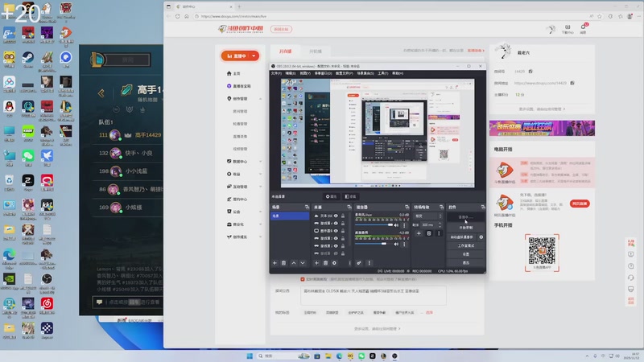The height and width of the screenshot is (362, 644).
Task: Click 开始录制 in OBS controls
Action: [466, 228]
